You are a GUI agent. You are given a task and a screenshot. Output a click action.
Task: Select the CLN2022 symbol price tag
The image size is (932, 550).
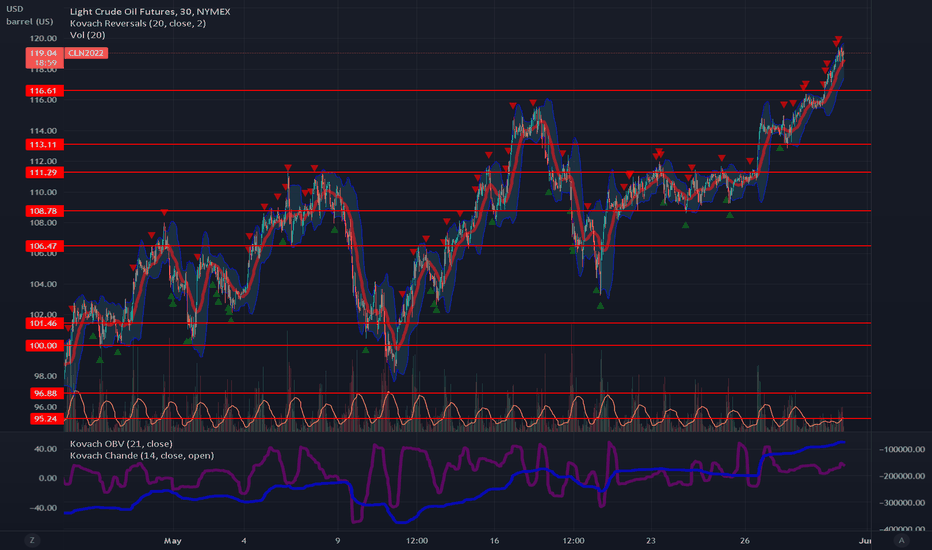tap(86, 53)
